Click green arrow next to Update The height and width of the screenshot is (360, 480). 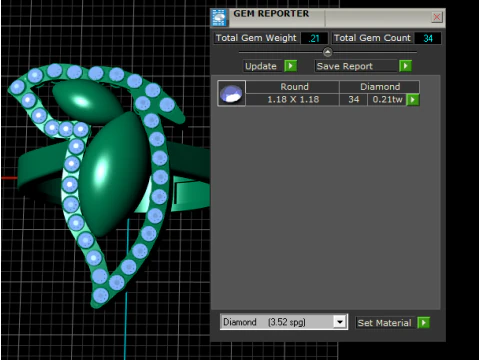tap(291, 66)
